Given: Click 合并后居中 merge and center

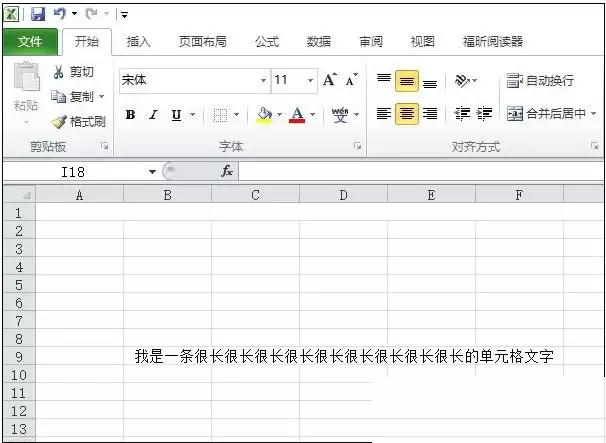Looking at the screenshot, I should (x=546, y=114).
